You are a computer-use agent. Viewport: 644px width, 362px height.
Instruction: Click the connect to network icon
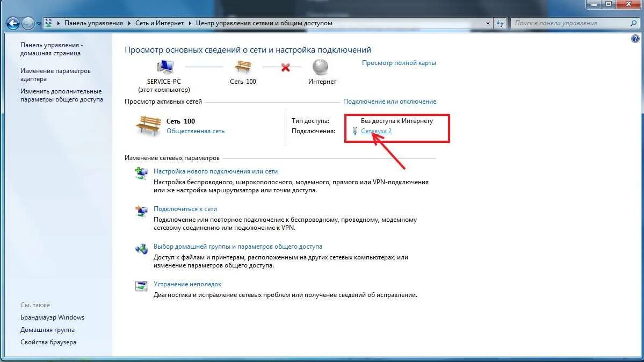(141, 211)
